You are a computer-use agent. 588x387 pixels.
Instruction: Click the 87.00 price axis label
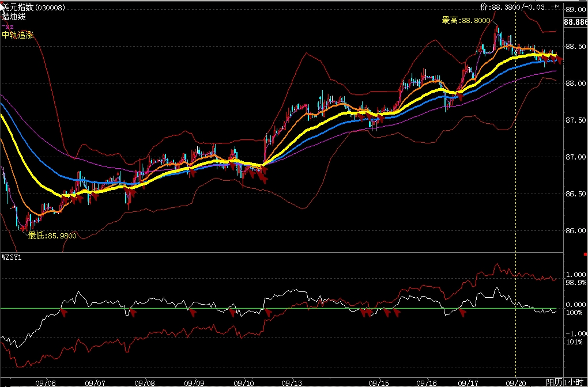tap(576, 157)
